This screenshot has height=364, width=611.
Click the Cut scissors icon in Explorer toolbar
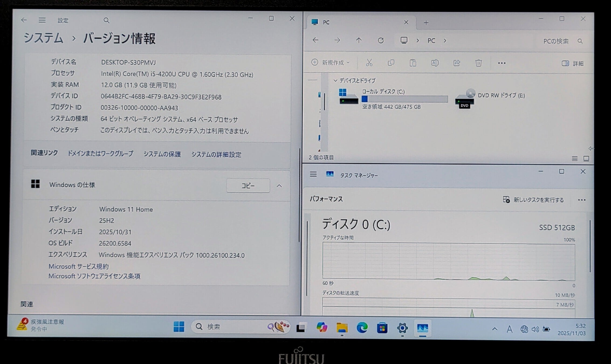click(369, 63)
